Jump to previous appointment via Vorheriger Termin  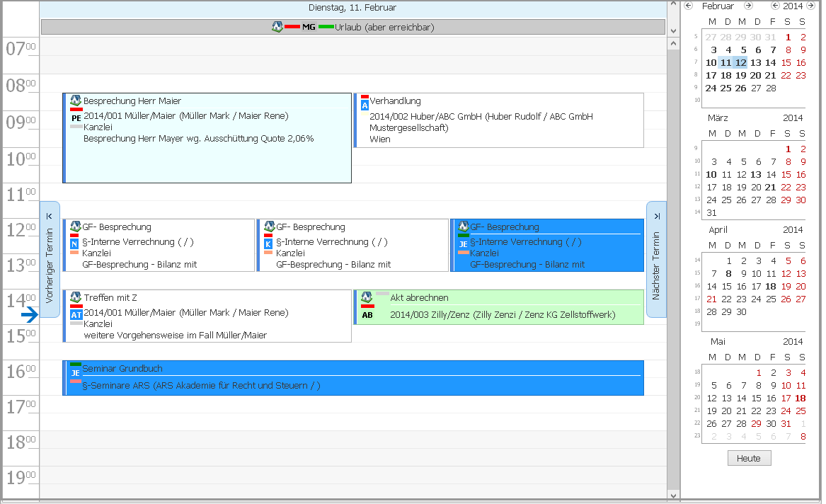click(50, 260)
